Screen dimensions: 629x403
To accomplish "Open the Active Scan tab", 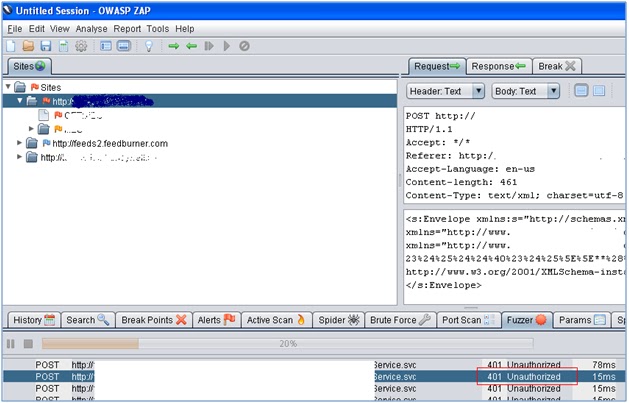I will 276,320.
